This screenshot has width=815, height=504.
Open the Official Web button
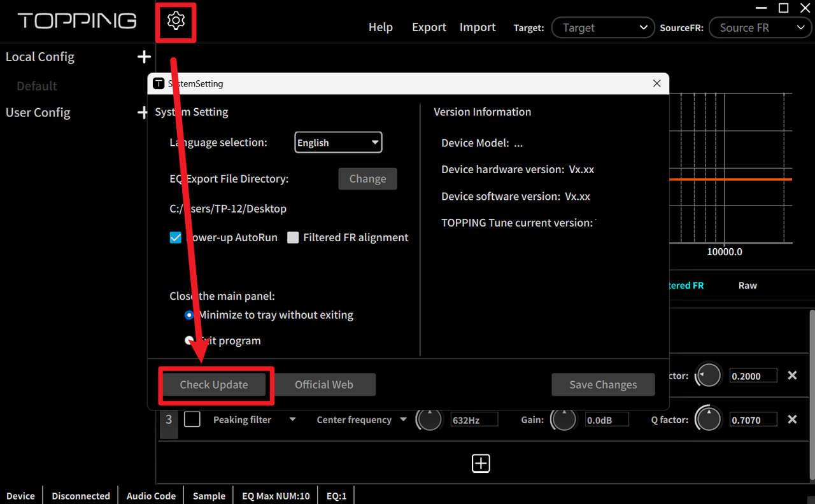pyautogui.click(x=324, y=384)
